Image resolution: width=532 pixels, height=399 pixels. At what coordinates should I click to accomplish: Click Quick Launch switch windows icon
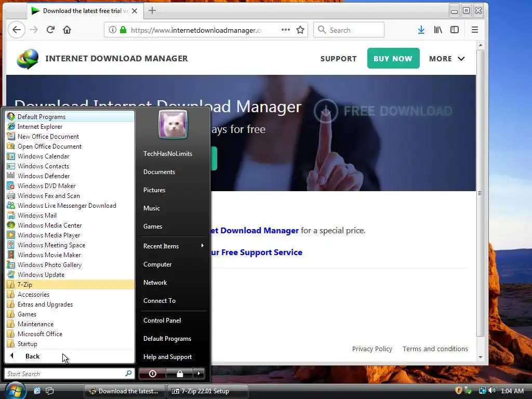pos(50,391)
